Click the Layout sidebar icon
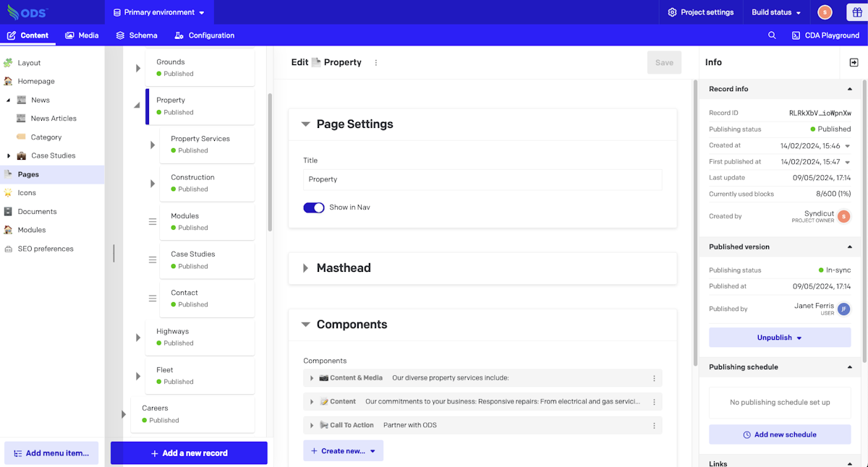 pyautogui.click(x=8, y=63)
